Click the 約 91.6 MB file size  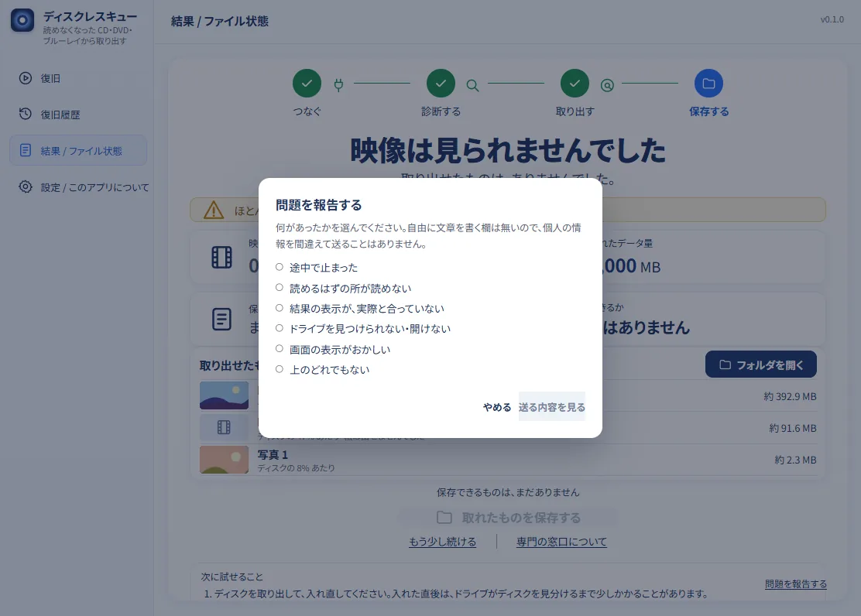[x=793, y=428]
